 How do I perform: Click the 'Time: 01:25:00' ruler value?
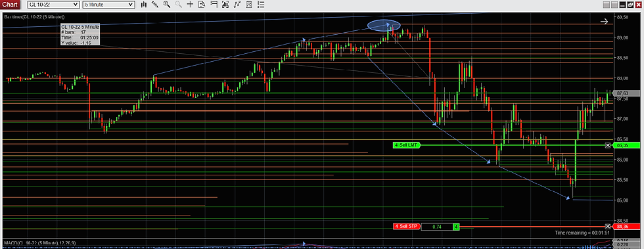pos(80,37)
